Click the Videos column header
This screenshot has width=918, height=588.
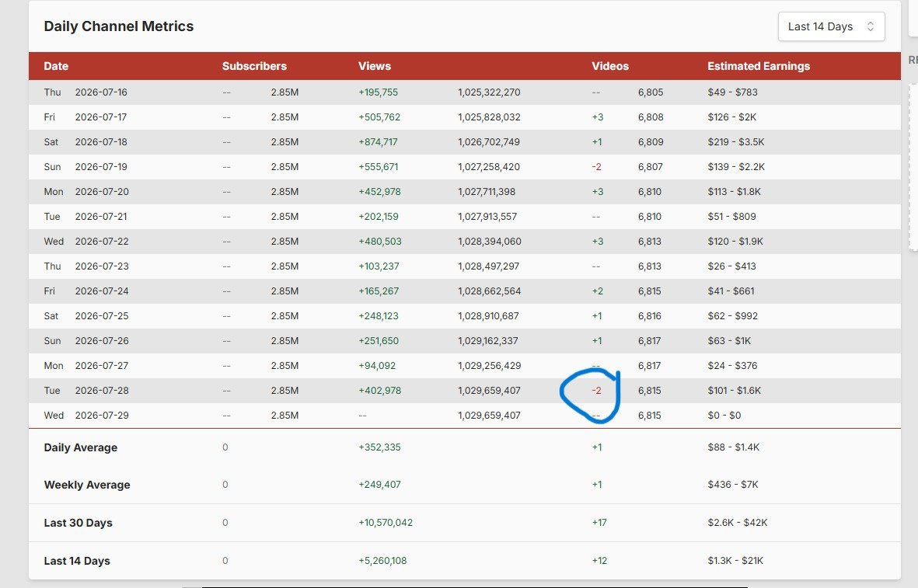(x=610, y=66)
